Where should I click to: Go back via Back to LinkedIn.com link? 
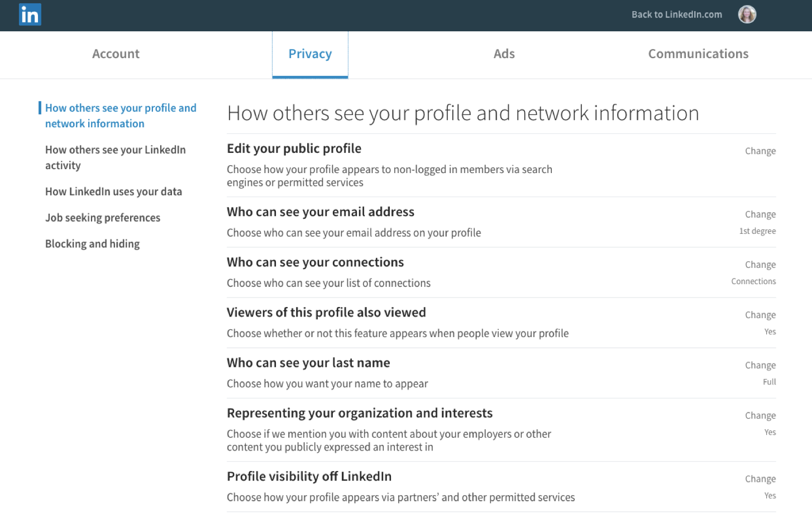coord(676,15)
